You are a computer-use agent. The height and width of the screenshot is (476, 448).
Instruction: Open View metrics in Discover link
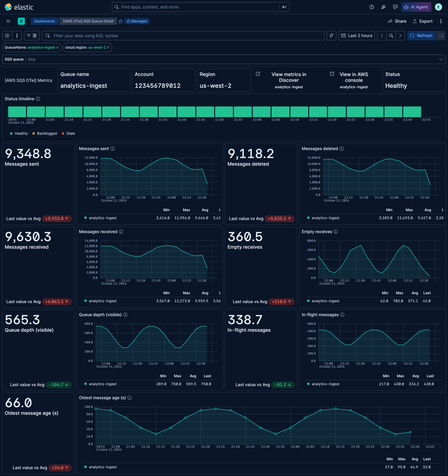289,80
